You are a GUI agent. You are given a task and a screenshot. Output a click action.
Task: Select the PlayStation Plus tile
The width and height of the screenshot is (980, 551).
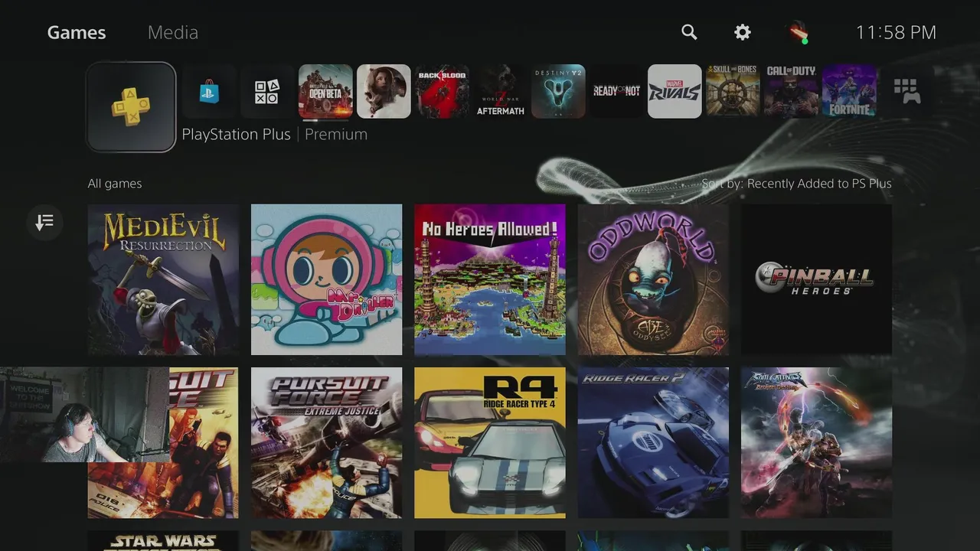(x=131, y=107)
